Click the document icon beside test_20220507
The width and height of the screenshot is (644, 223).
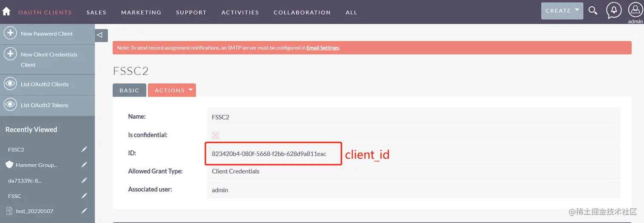[9, 211]
